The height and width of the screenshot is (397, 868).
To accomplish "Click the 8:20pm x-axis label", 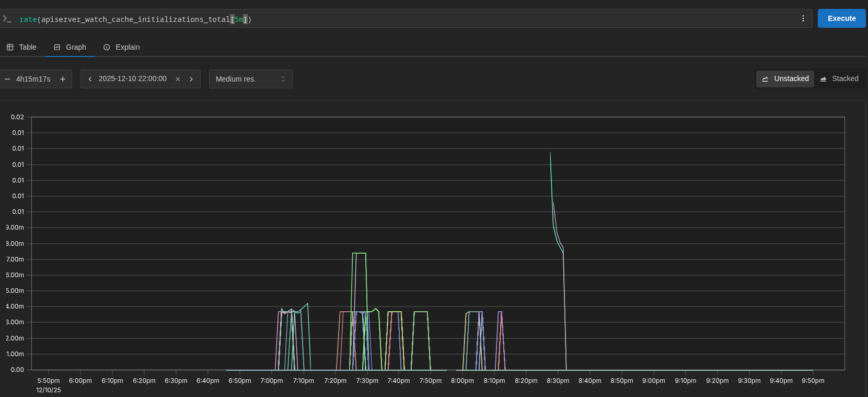I will tap(526, 381).
